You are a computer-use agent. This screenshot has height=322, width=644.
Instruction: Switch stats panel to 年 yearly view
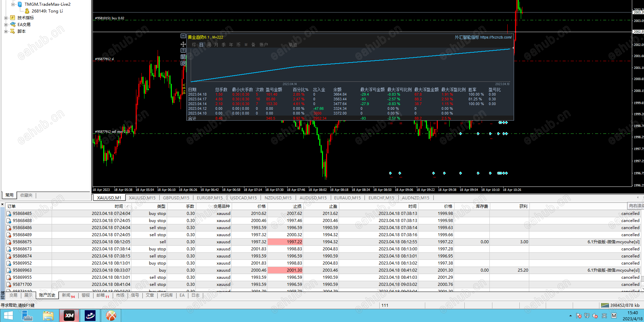coord(231,45)
